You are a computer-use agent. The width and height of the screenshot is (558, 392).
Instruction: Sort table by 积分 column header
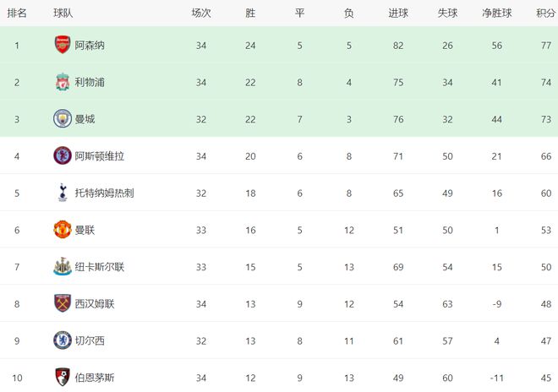(546, 14)
